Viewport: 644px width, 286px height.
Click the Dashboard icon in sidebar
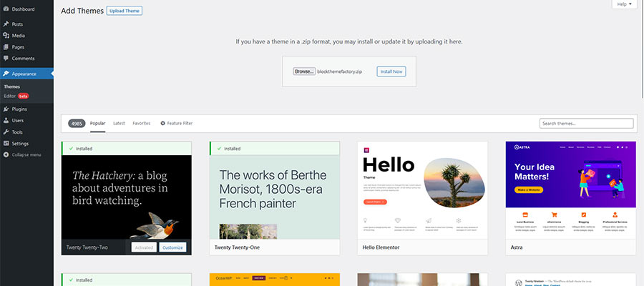coord(6,9)
